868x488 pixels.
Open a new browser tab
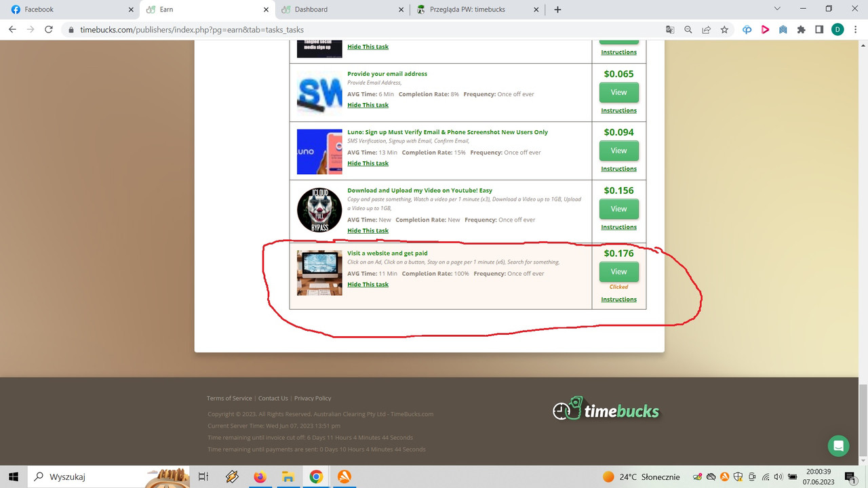point(557,9)
